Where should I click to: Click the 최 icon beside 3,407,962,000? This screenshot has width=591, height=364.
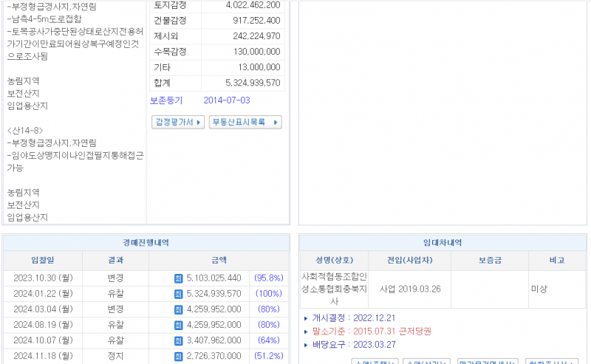click(x=178, y=340)
